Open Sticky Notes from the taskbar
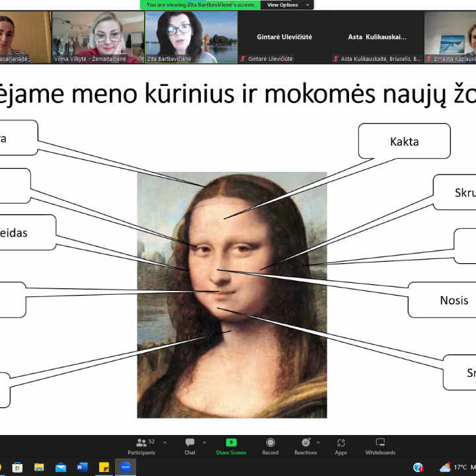The height and width of the screenshot is (476, 476). pyautogui.click(x=104, y=467)
